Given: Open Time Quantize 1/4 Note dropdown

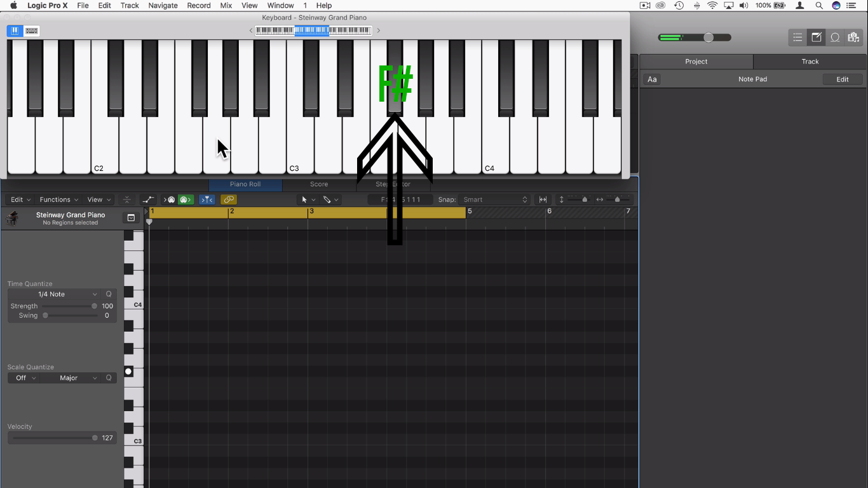Looking at the screenshot, I should pos(55,294).
